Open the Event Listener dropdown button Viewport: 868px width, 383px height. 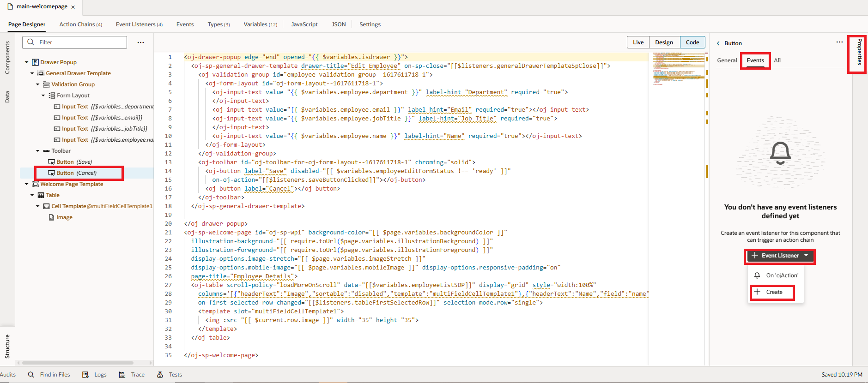779,256
